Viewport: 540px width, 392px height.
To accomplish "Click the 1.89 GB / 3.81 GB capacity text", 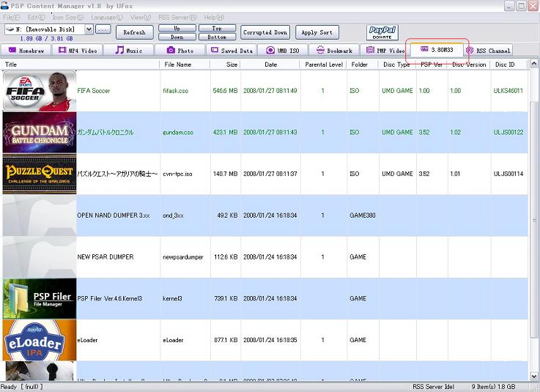I will click(46, 39).
